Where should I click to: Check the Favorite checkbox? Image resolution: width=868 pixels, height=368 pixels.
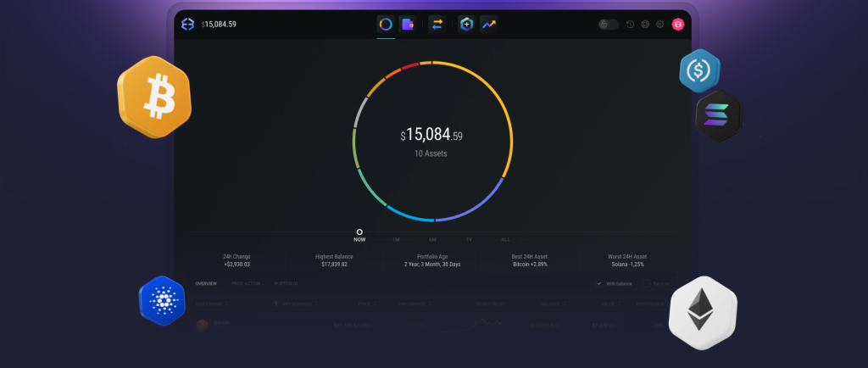(x=646, y=284)
